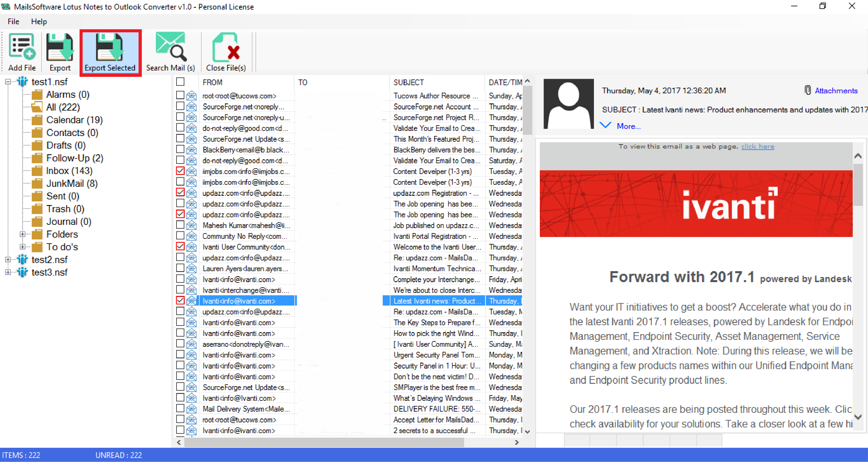Sort by the DATE/TIME column header
This screenshot has width=868, height=462.
pyautogui.click(x=504, y=82)
